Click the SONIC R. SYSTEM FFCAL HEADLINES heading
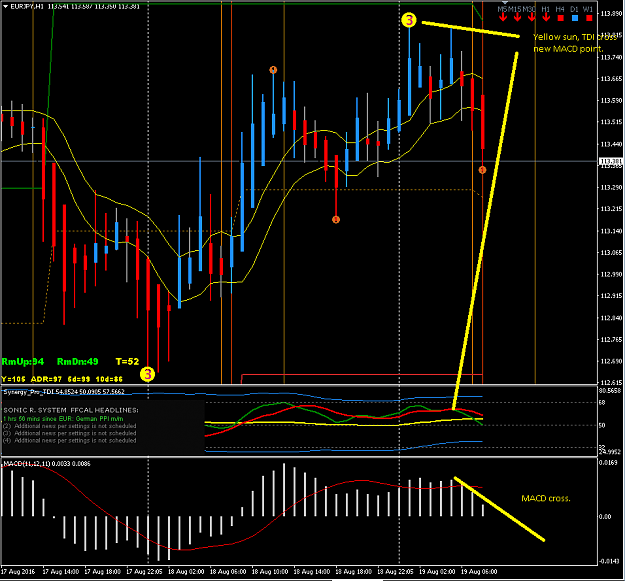 [71, 410]
